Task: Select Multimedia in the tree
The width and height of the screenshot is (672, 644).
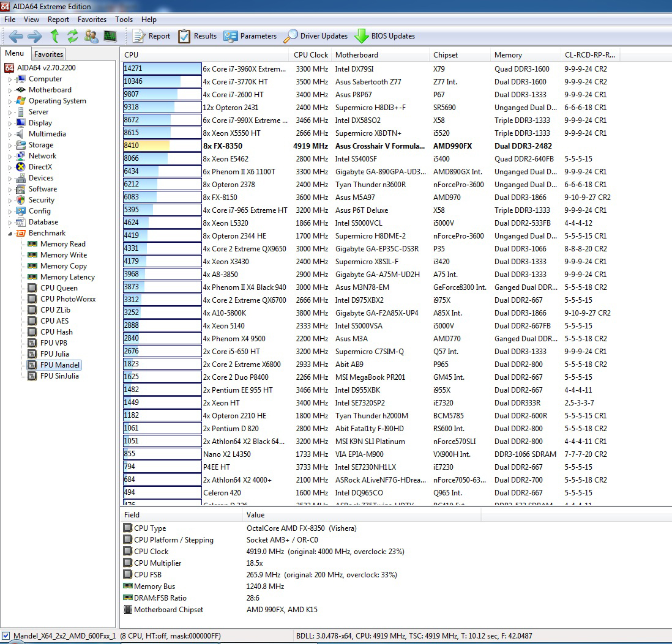Action: (47, 134)
